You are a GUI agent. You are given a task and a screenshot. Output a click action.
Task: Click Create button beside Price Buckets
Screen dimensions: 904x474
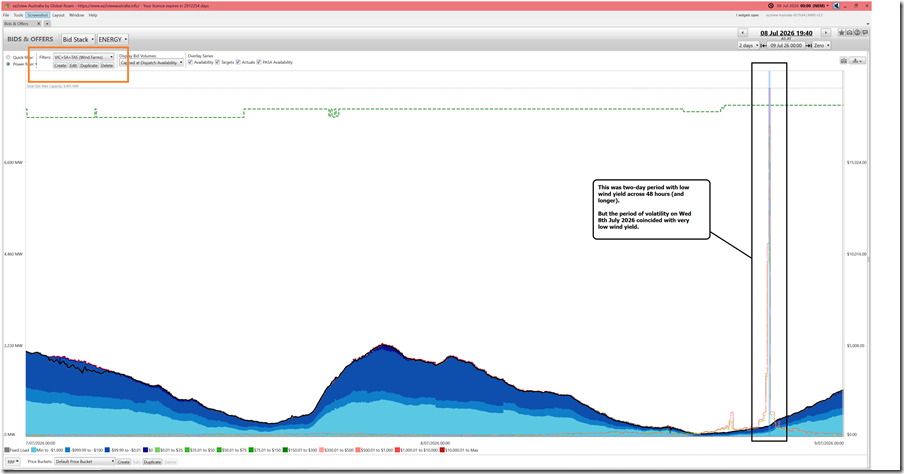123,462
